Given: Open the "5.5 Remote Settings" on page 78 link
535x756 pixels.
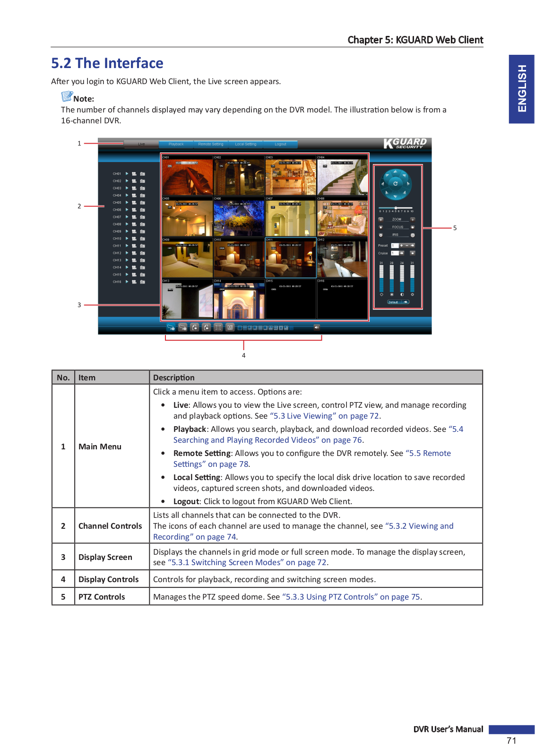Looking at the screenshot, I should [312, 458].
